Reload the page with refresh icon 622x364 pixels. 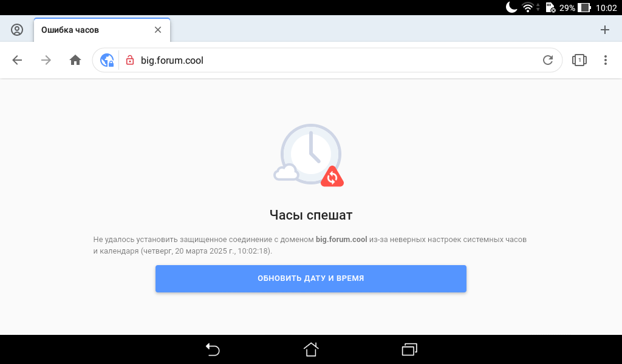(548, 60)
